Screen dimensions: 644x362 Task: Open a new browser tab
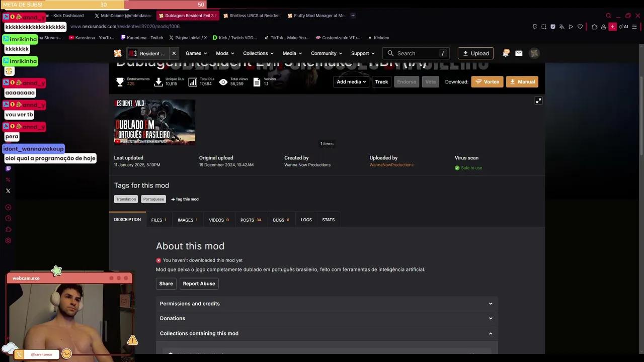(x=353, y=16)
